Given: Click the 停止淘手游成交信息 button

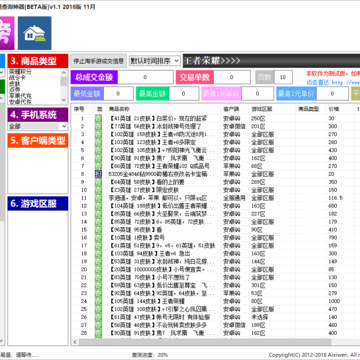Looking at the screenshot, I should click(x=99, y=61).
